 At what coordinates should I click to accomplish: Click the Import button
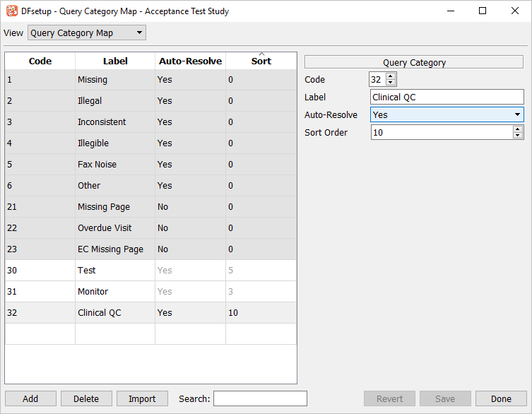click(x=142, y=398)
